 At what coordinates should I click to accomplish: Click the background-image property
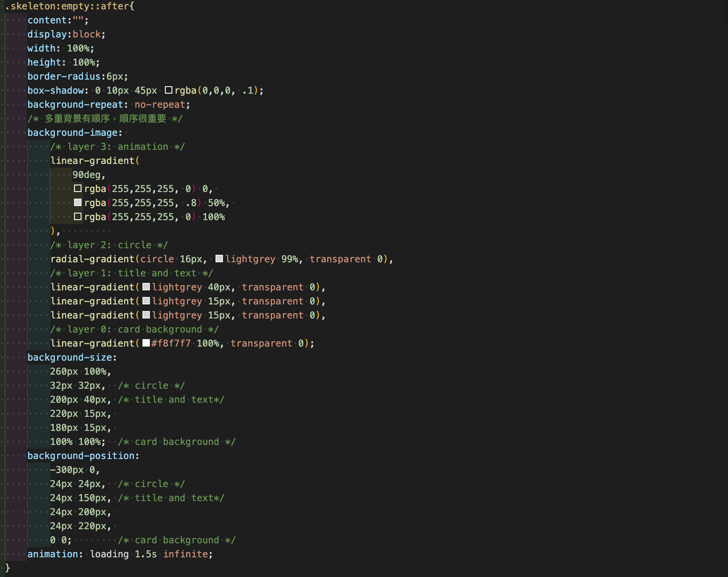(72, 133)
